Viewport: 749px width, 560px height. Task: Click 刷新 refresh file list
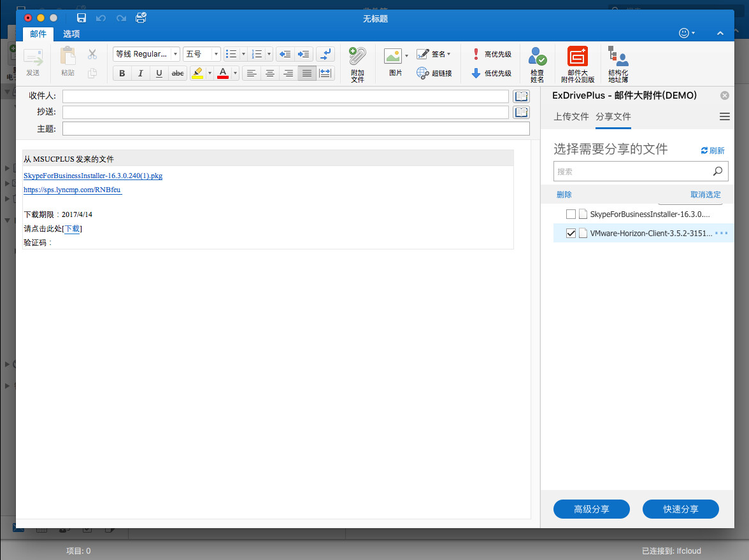pyautogui.click(x=713, y=150)
